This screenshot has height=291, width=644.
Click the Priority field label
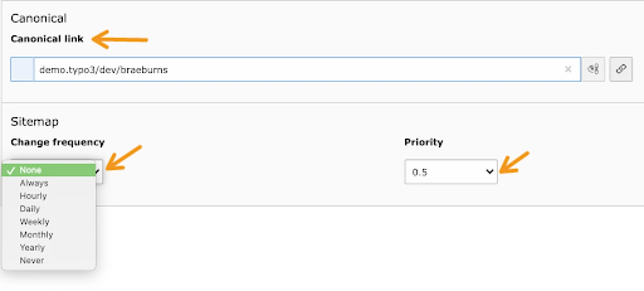coord(424,142)
